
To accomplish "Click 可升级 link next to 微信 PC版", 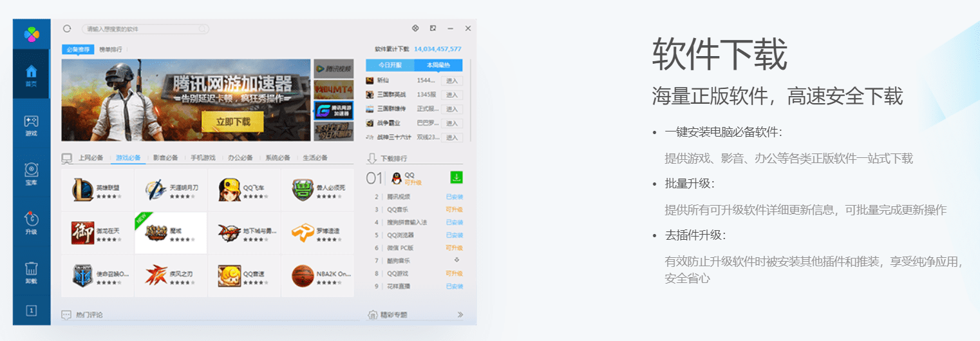I will (455, 248).
